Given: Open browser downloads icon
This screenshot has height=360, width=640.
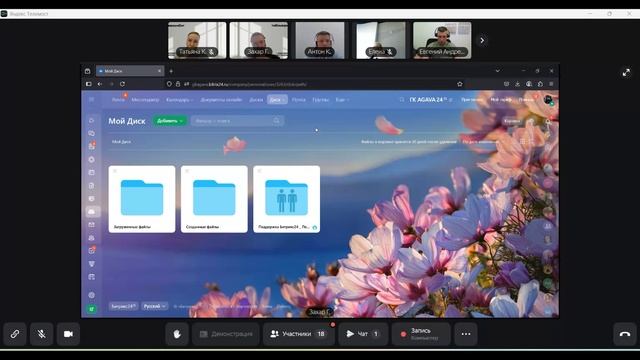Looking at the screenshot, I should coord(518,84).
